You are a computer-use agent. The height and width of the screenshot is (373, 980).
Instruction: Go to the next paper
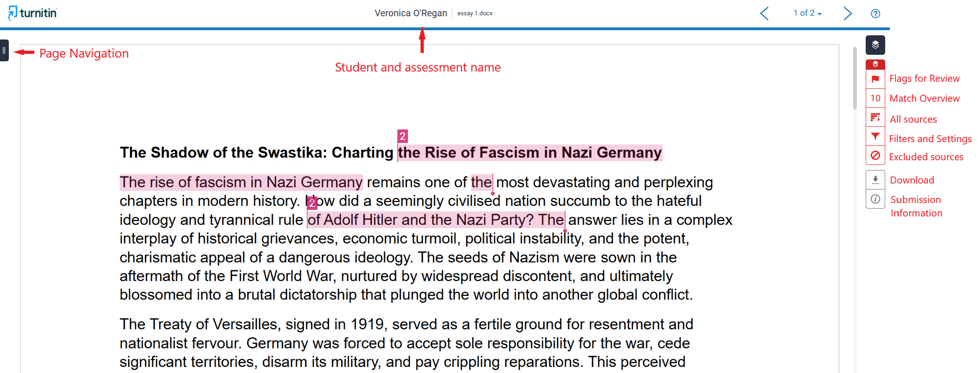pyautogui.click(x=848, y=13)
